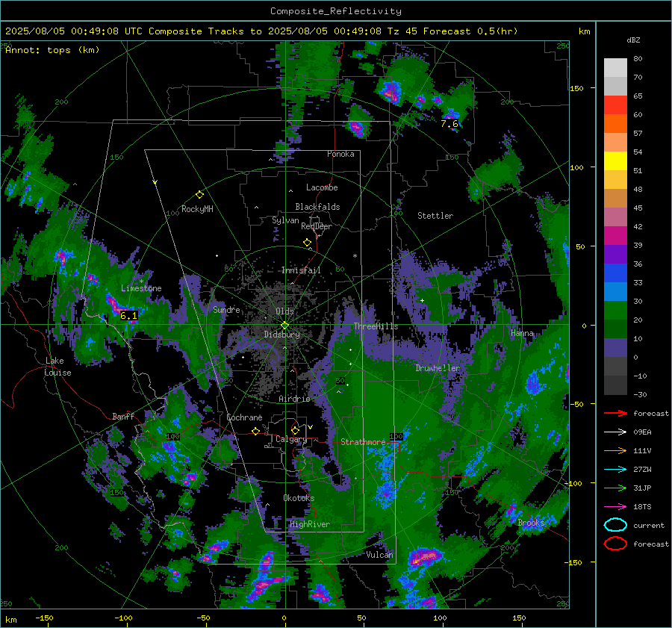Click the Composite_Reflectivity title
Image resolution: width=672 pixels, height=628 pixels.
pyautogui.click(x=336, y=11)
